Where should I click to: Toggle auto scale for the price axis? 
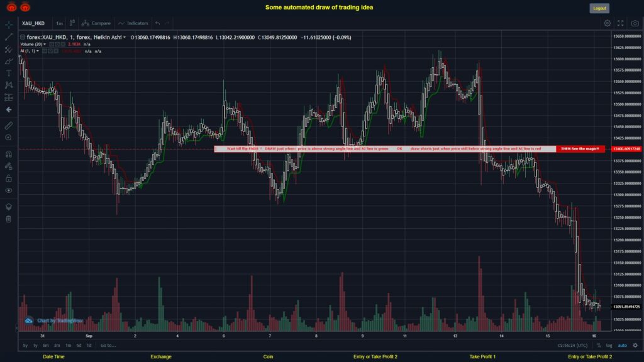click(x=623, y=345)
